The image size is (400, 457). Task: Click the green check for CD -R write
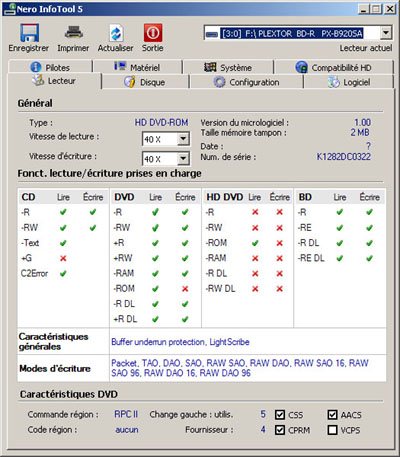click(x=93, y=212)
